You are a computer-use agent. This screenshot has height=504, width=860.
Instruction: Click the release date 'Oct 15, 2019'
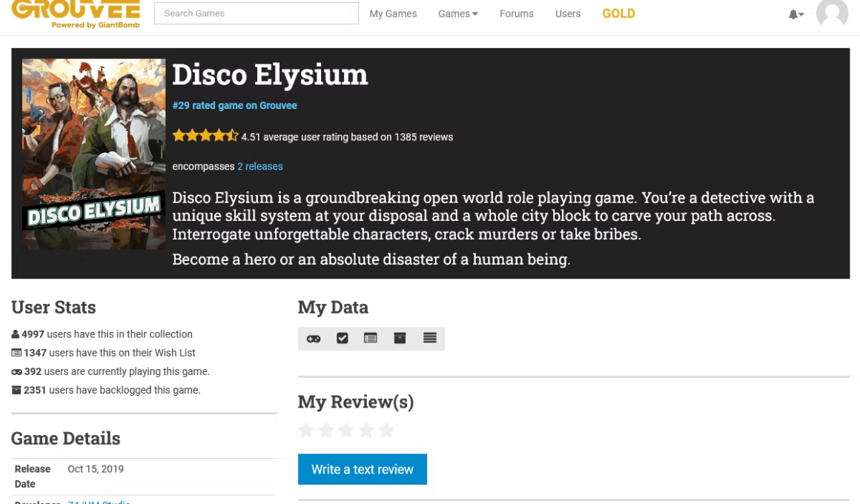[x=96, y=469]
